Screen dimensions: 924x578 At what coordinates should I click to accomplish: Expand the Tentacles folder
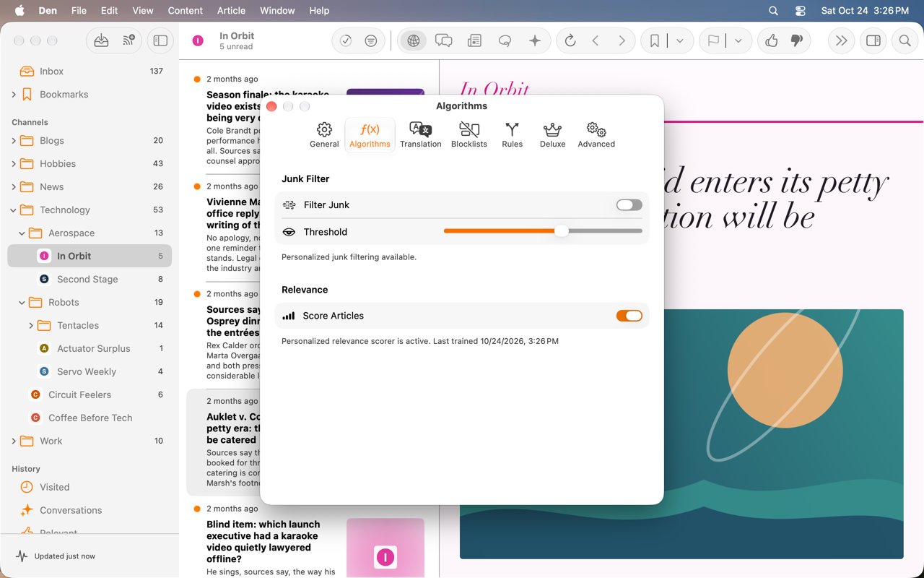point(31,326)
